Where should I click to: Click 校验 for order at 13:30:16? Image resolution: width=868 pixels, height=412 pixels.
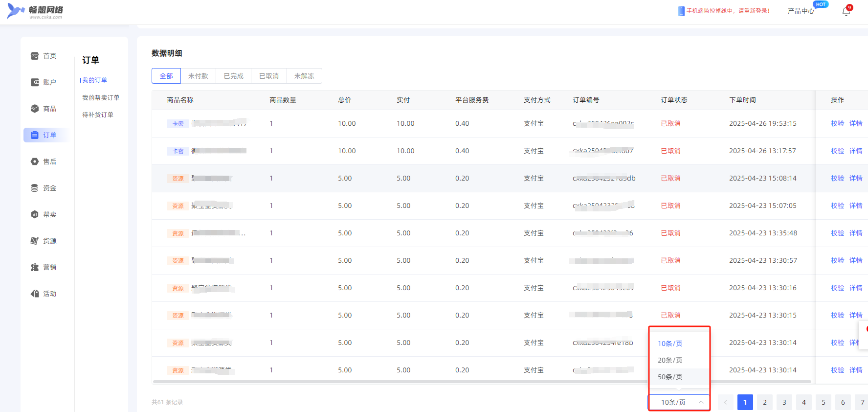click(838, 288)
